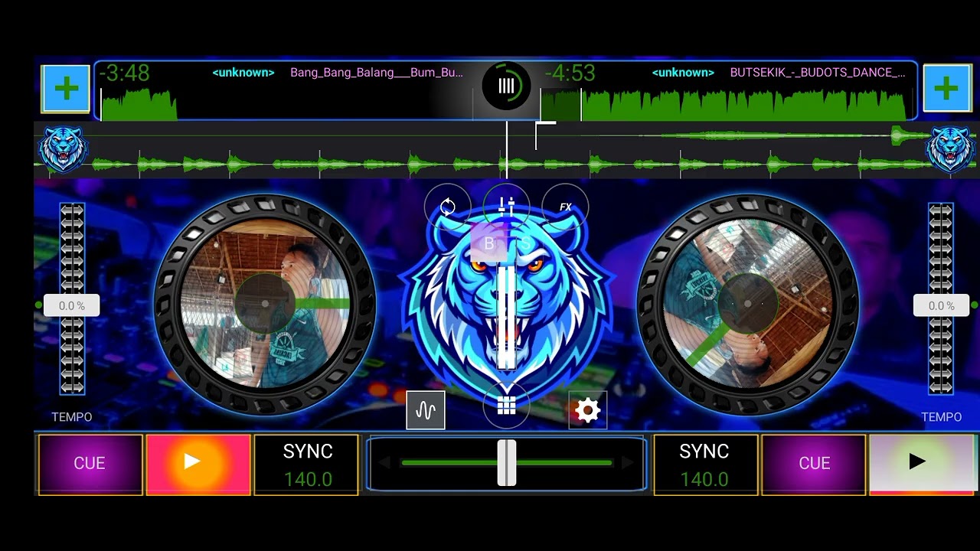Play the left deck
980x551 pixels.
[198, 464]
